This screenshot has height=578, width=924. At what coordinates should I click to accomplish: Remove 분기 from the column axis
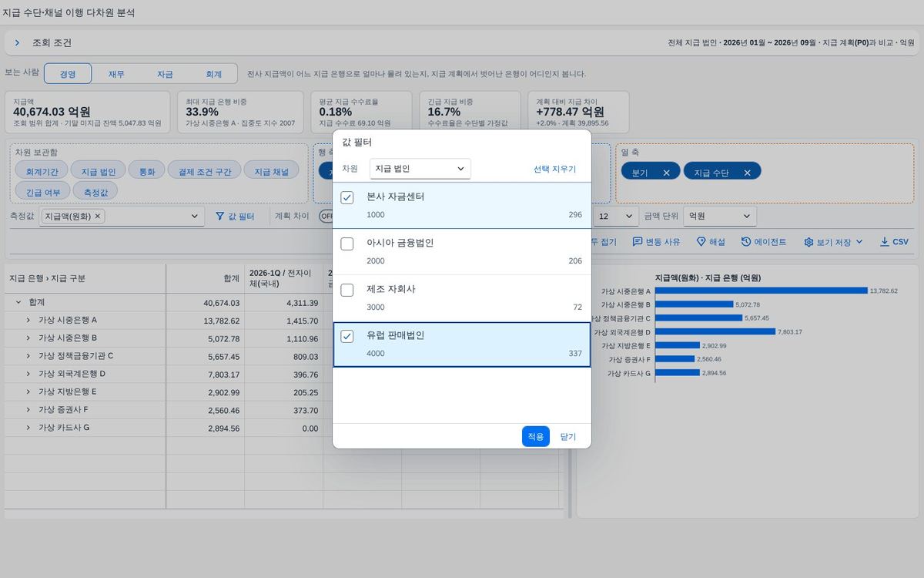[666, 173]
